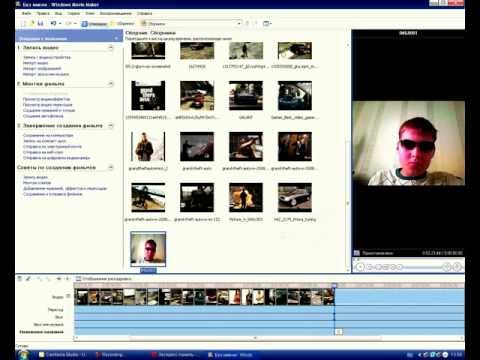Click the Импорт звука или музыки link
Screen dimensions: 480x360
tap(46, 74)
